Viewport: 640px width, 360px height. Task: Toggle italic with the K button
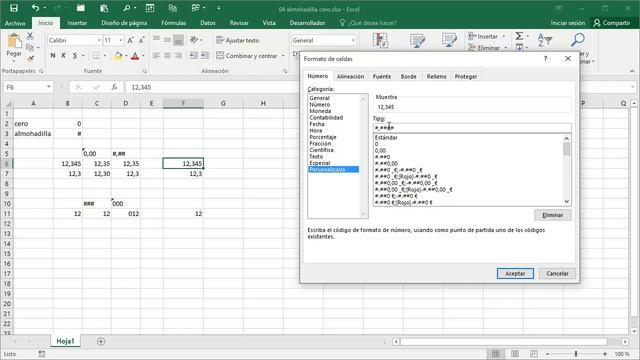(x=64, y=56)
